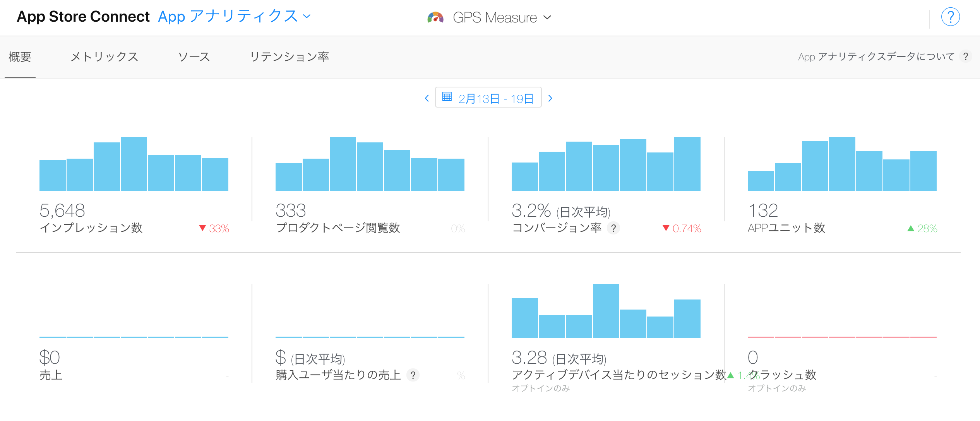The width and height of the screenshot is (980, 421).
Task: Click the 33% decrease indicator
Action: (x=214, y=229)
